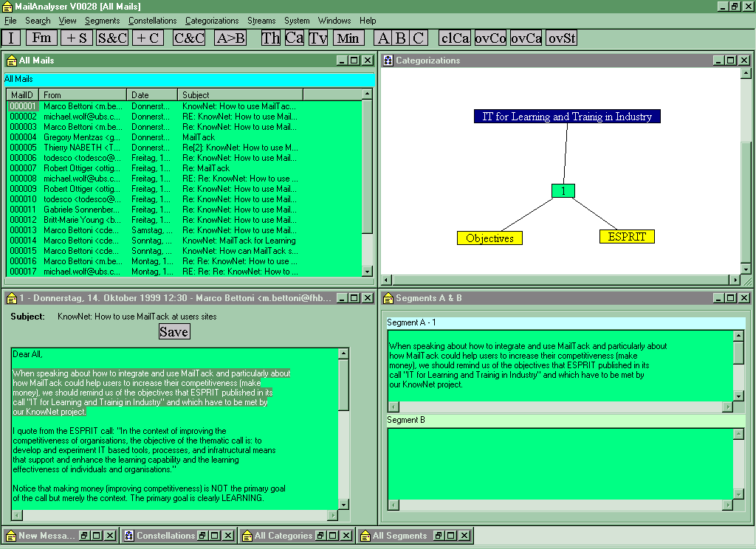Image resolution: width=756 pixels, height=549 pixels.
Task: Sort mails by MailID column header
Action: [22, 95]
